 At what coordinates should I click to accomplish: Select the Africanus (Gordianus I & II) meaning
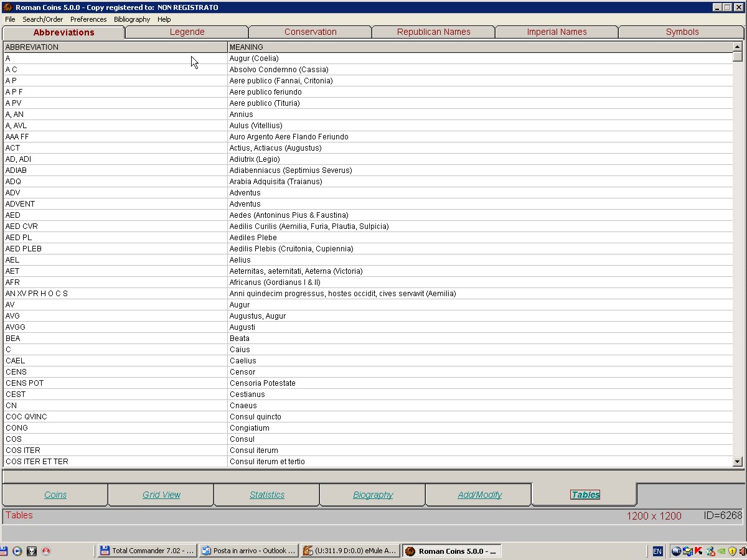(x=480, y=282)
